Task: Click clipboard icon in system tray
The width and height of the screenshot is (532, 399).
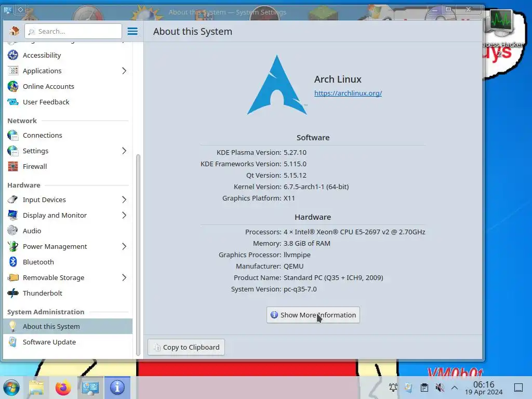Action: tap(424, 388)
